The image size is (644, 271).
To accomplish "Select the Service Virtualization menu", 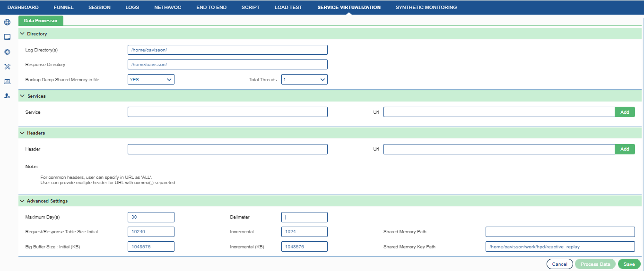I will pyautogui.click(x=349, y=8).
